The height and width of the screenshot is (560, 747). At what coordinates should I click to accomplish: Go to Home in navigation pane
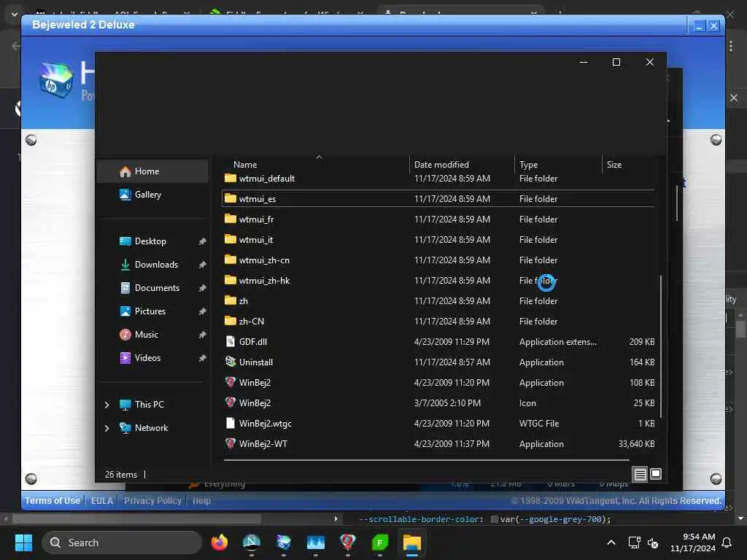coord(152,171)
